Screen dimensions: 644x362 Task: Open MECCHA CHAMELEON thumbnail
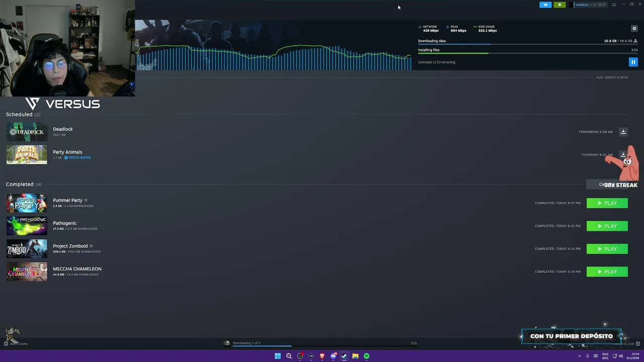27,272
